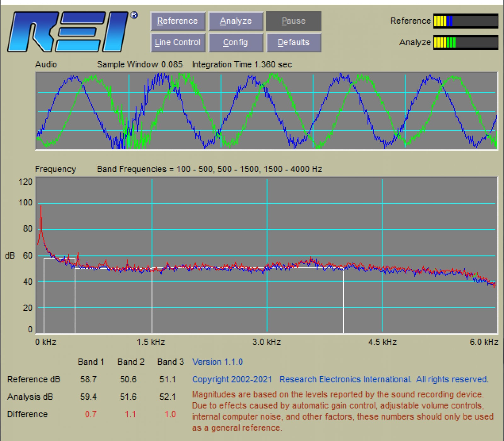Click the Sample Window 0.085 label
The image size is (504, 441).
tap(140, 65)
